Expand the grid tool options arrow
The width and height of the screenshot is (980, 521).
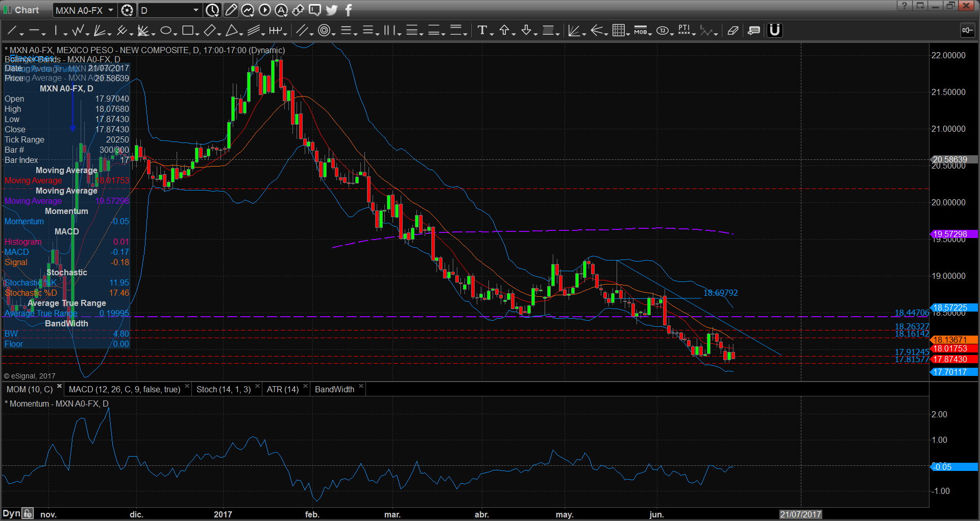tap(628, 34)
